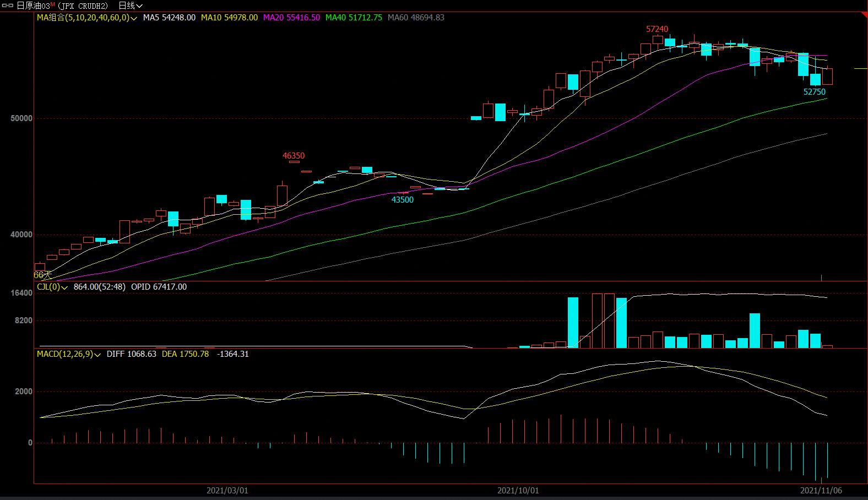This screenshot has width=868, height=500.
Task: Click the MA20 55416.50 value
Action: [291, 18]
